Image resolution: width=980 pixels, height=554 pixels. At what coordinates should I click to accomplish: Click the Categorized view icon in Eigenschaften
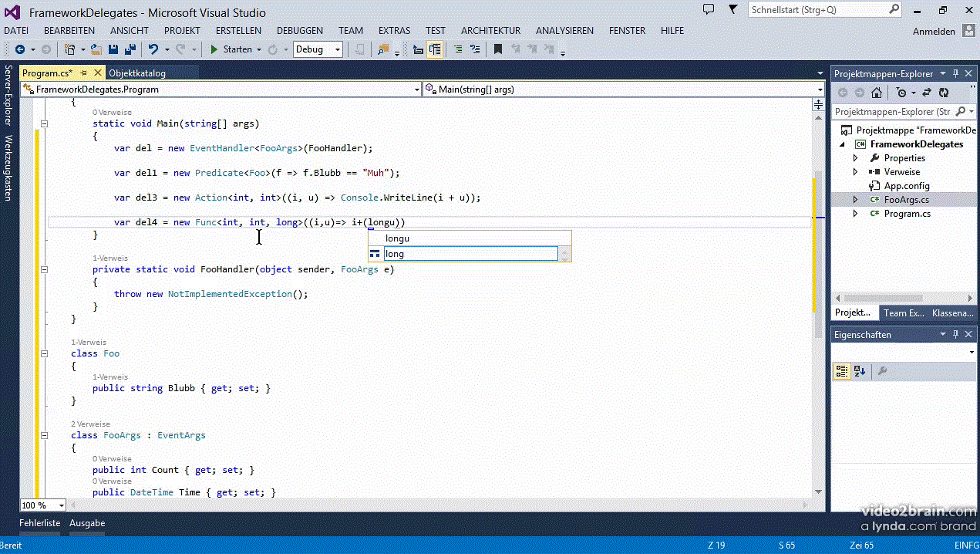pyautogui.click(x=843, y=371)
